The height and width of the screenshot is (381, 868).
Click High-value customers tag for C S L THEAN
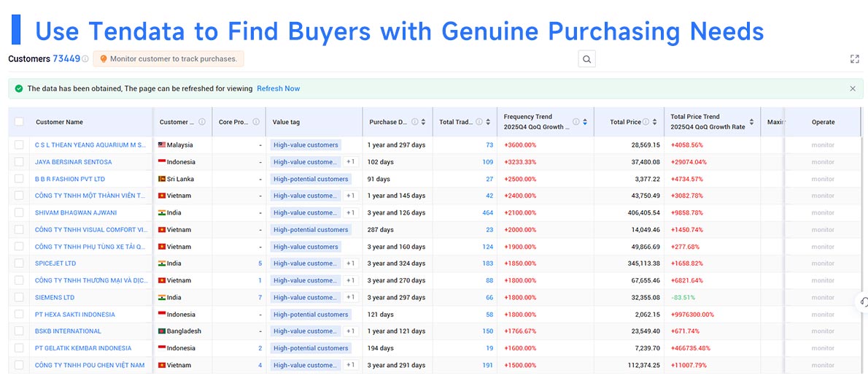(x=306, y=145)
